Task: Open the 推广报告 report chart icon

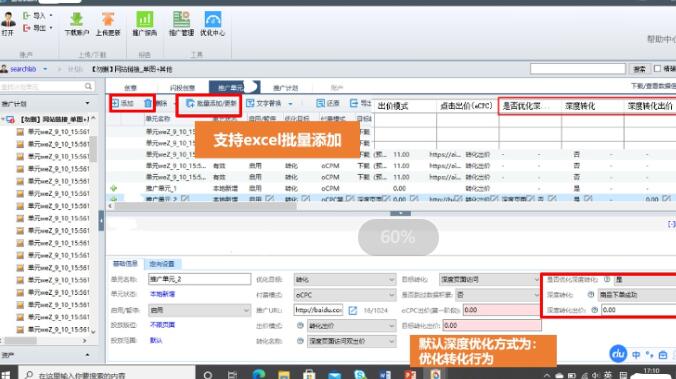Action: (144, 19)
